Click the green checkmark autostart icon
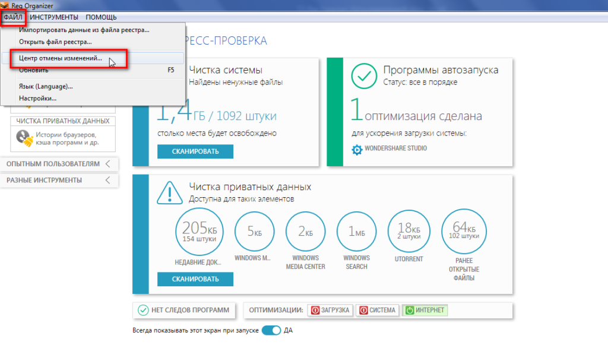 pyautogui.click(x=364, y=75)
